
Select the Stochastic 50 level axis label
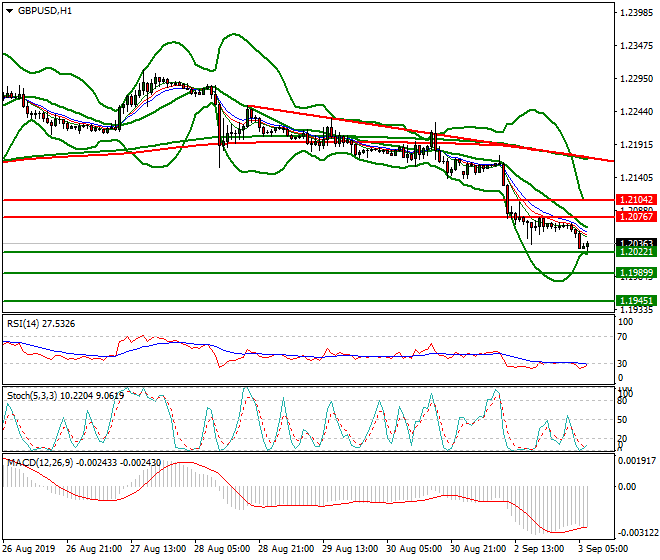pyautogui.click(x=622, y=420)
